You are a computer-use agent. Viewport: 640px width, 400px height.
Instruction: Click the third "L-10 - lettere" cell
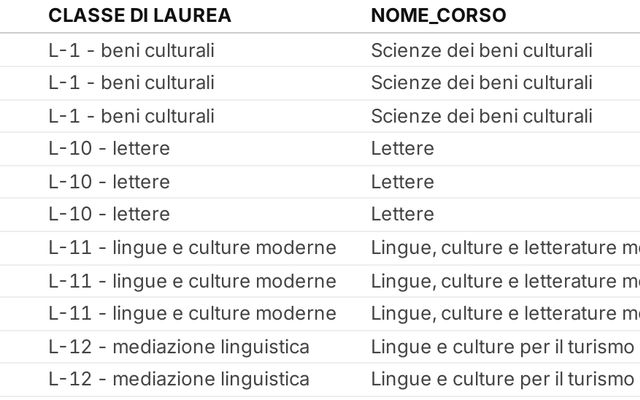pyautogui.click(x=109, y=214)
